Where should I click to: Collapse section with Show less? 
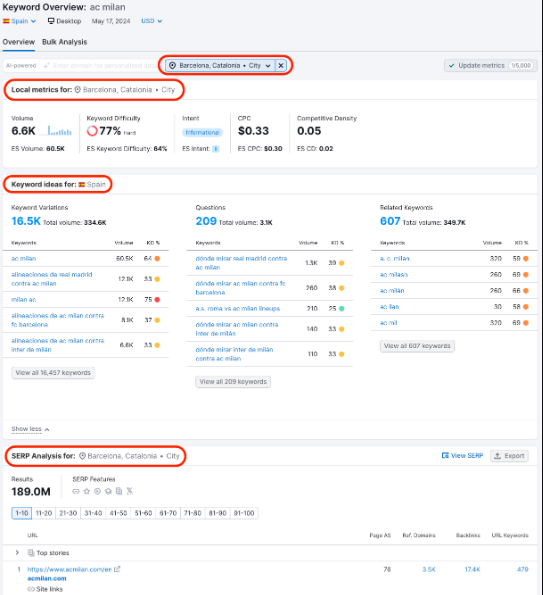[30, 429]
